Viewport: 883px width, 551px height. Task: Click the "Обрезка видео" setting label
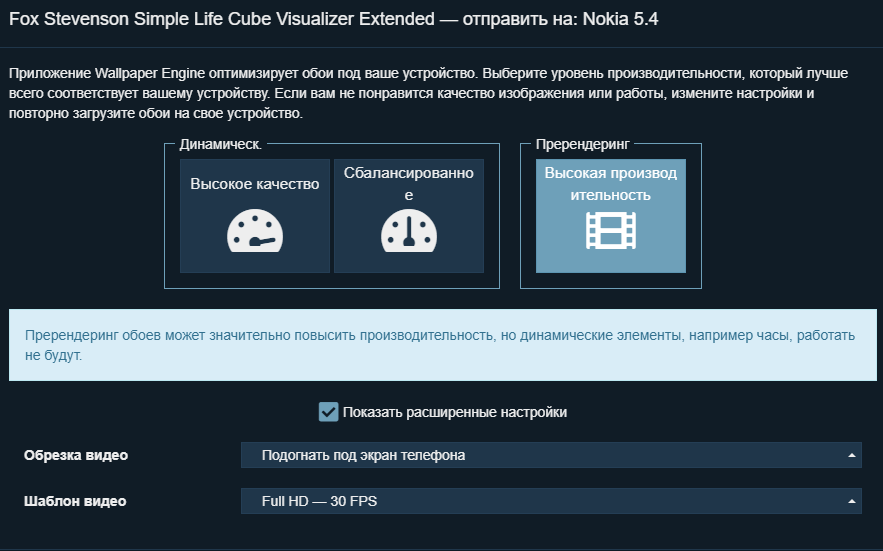coord(76,455)
